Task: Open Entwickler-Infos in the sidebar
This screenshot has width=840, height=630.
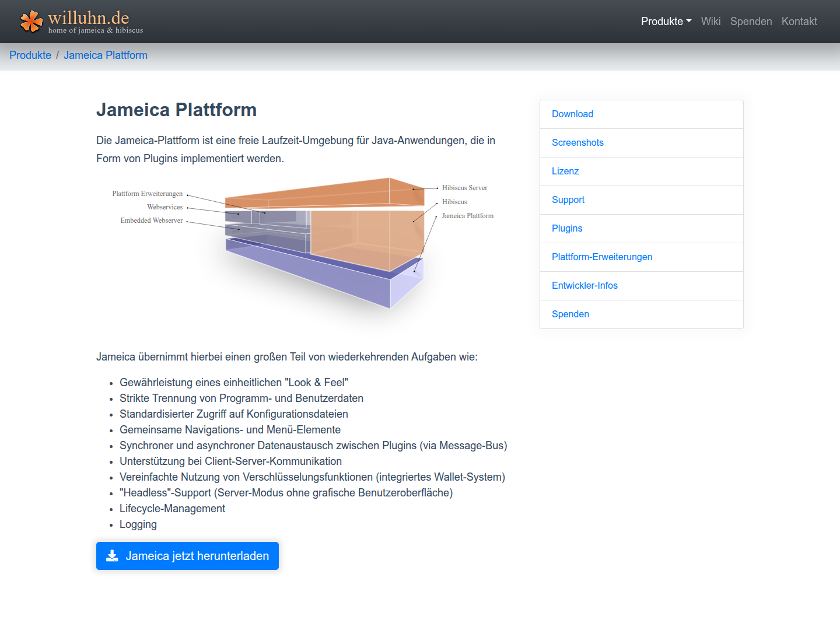Action: [642, 286]
